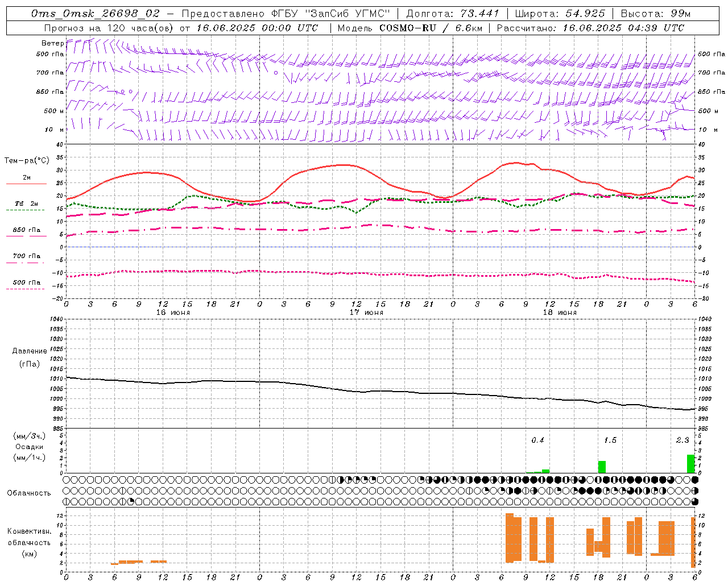Click the 700 гПа temperature legend entry
Image resolution: width=728 pixels, height=582 pixels.
point(27,256)
